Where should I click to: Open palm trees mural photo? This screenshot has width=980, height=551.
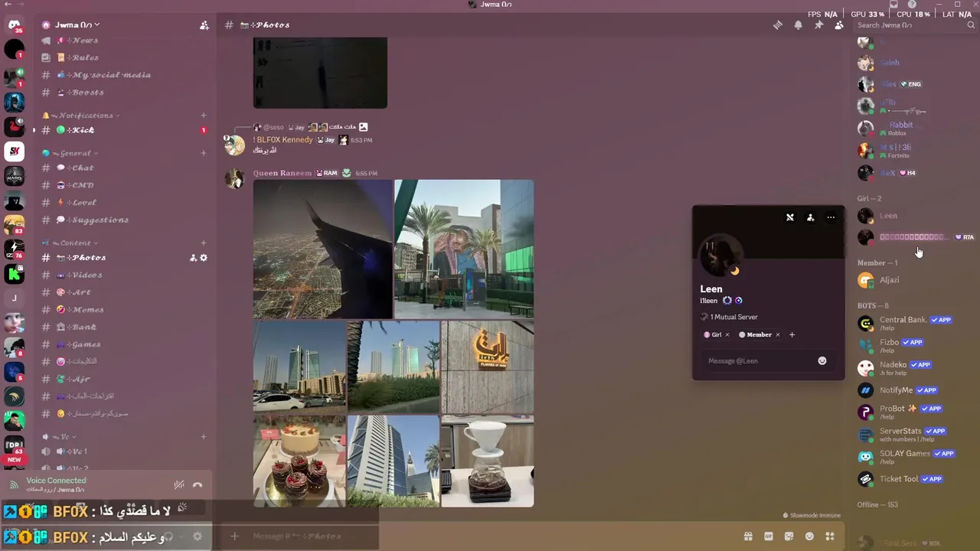pyautogui.click(x=464, y=249)
